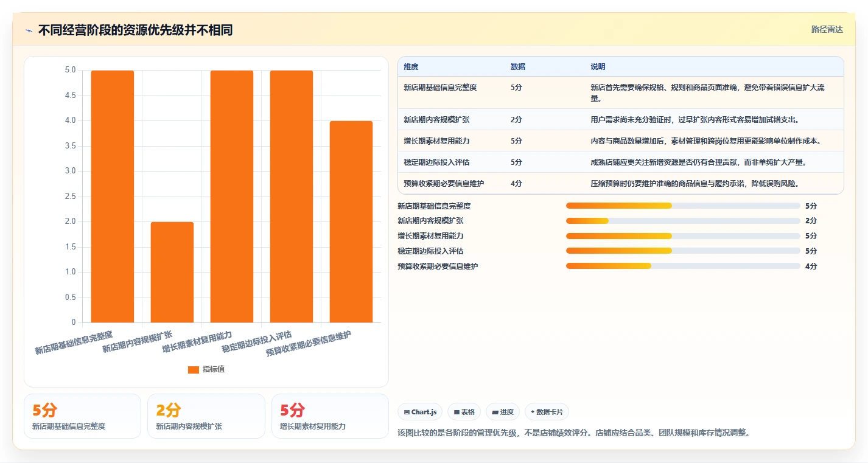
Task: Click the 新店期基础信息完整度 progress bar
Action: [x=683, y=206]
